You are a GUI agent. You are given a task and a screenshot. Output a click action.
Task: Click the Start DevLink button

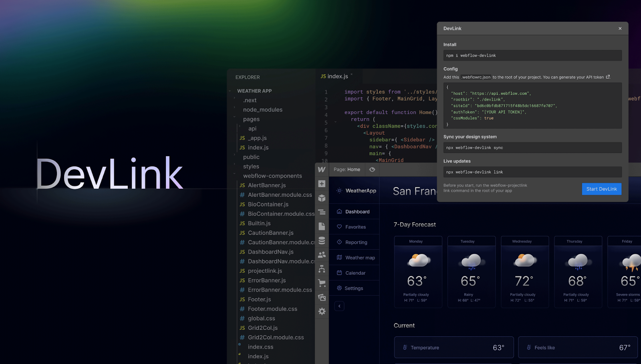pyautogui.click(x=601, y=189)
